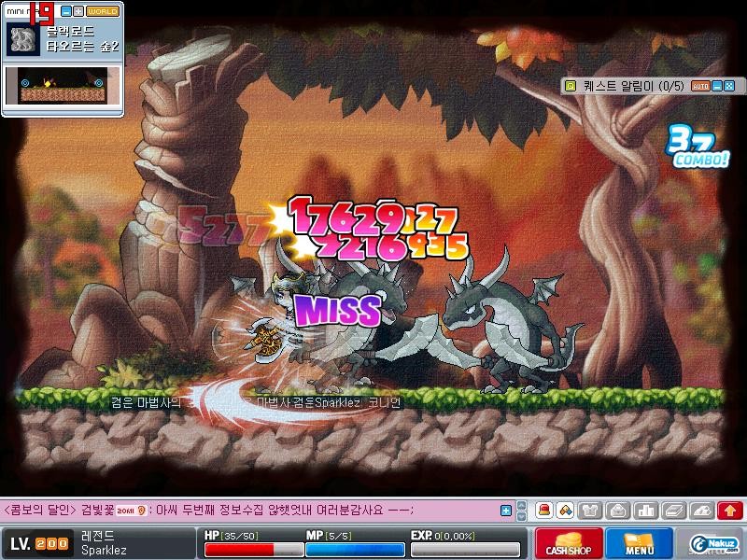The width and height of the screenshot is (747, 560).
Task: Click the mini map terrain preview
Action: click(63, 86)
